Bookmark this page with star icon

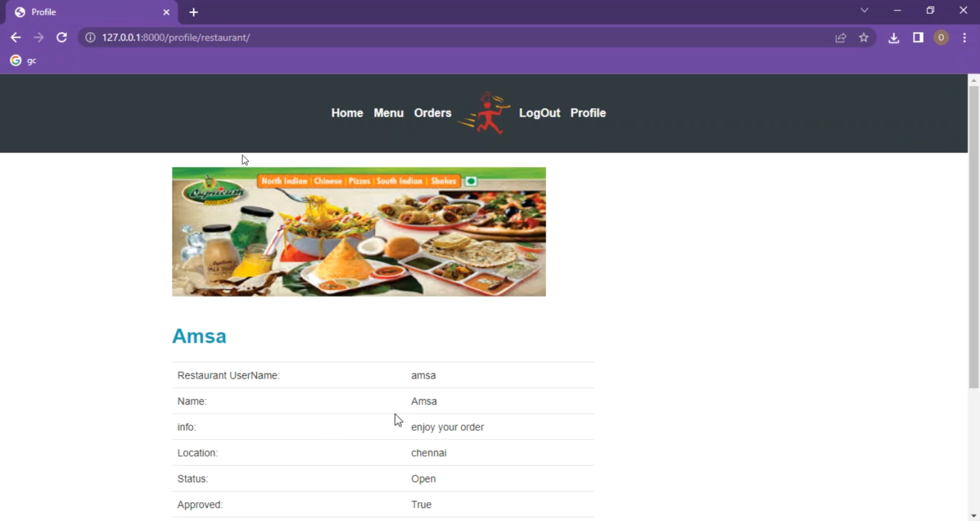click(864, 38)
